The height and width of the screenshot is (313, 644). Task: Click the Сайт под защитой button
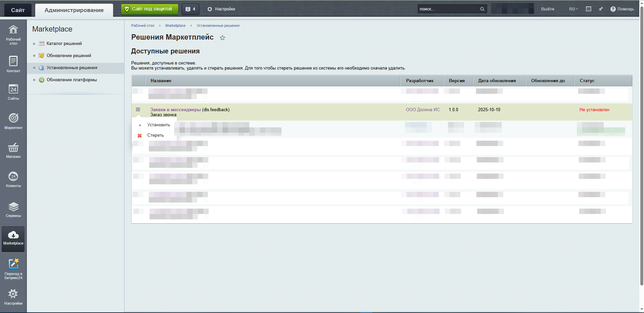click(x=149, y=9)
